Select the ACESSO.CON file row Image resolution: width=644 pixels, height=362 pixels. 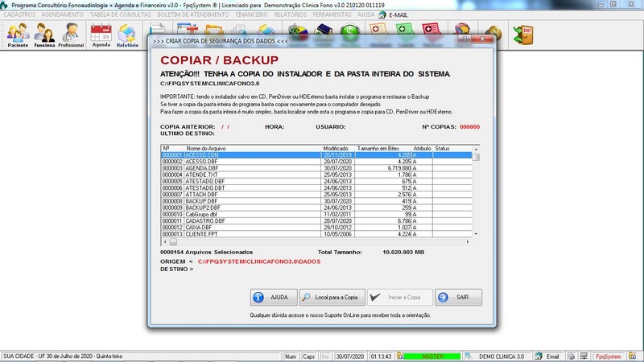coord(316,155)
